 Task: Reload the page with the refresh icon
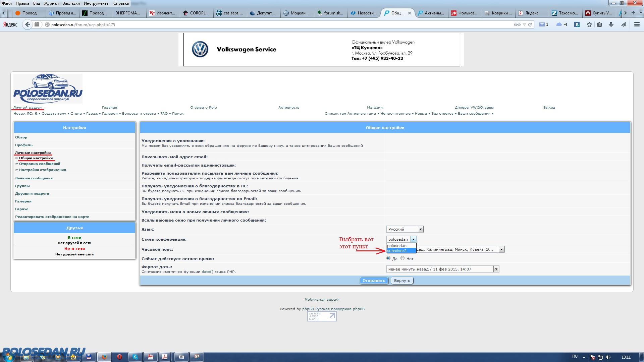tap(530, 24)
